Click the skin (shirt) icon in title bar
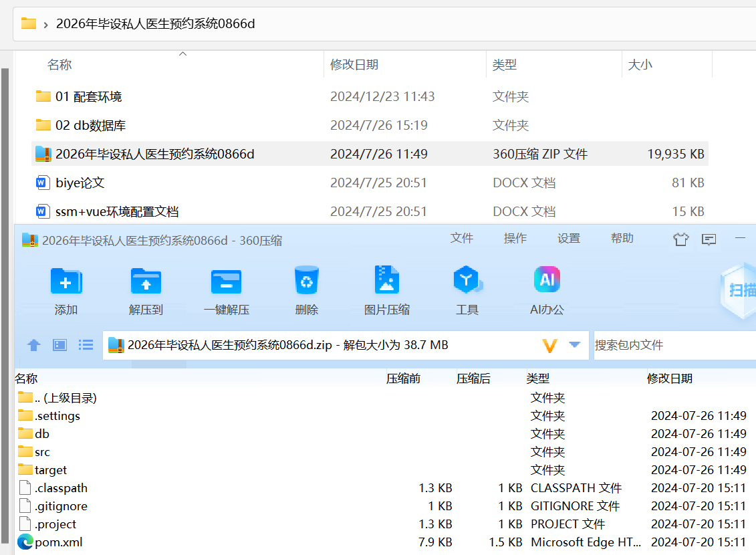The image size is (756, 555). [x=680, y=239]
